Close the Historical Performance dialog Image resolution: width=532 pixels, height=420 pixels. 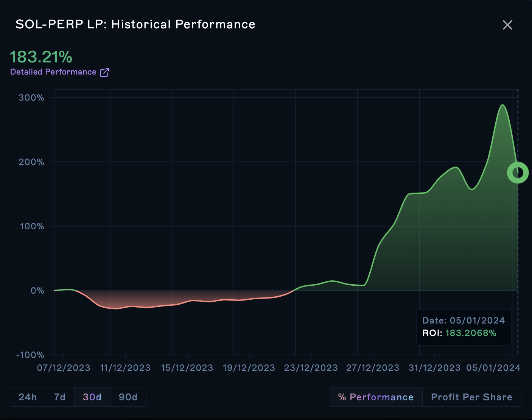[x=507, y=25]
